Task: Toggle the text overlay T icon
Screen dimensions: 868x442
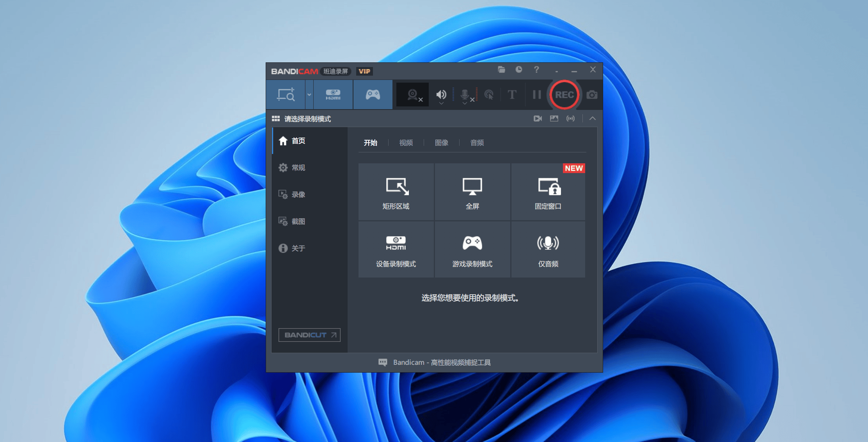Action: pyautogui.click(x=512, y=94)
